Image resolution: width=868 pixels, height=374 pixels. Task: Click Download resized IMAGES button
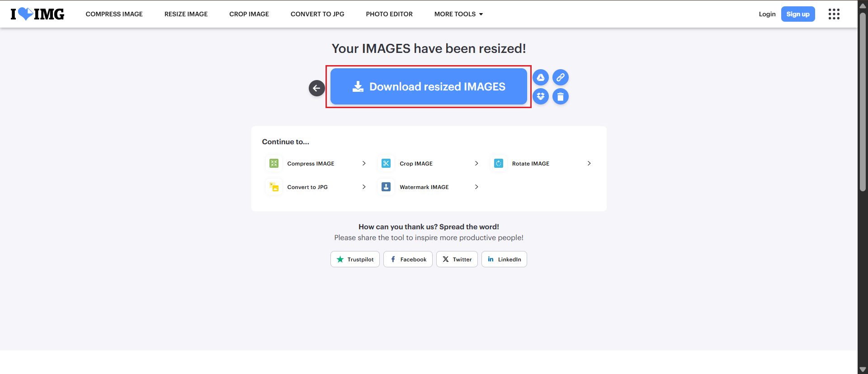(x=429, y=86)
